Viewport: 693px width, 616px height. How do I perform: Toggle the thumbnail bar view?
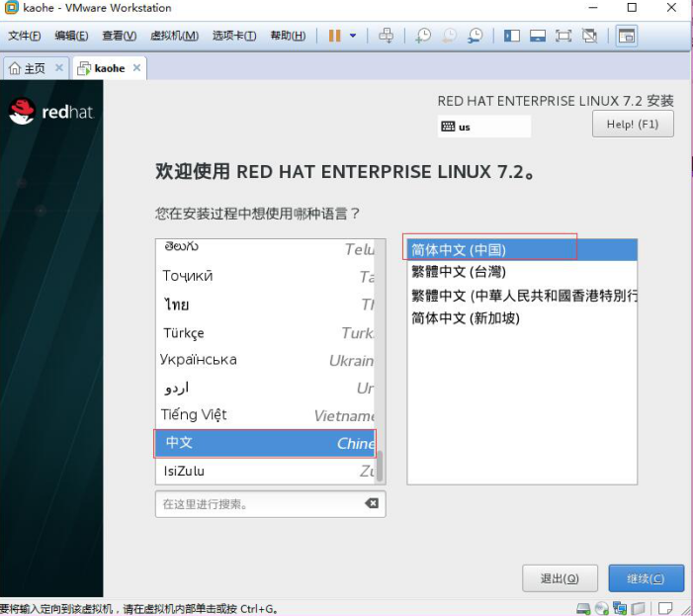coord(538,36)
